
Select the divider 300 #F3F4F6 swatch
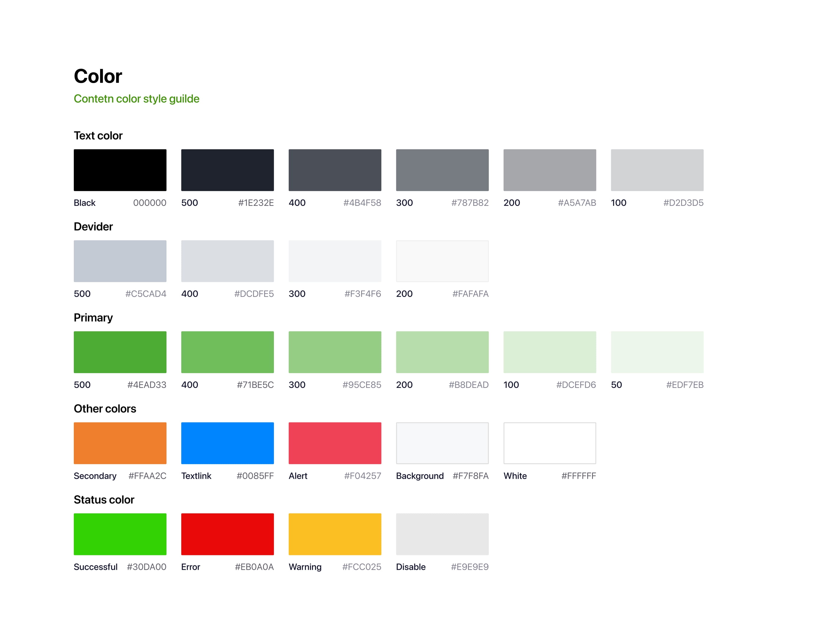(335, 261)
